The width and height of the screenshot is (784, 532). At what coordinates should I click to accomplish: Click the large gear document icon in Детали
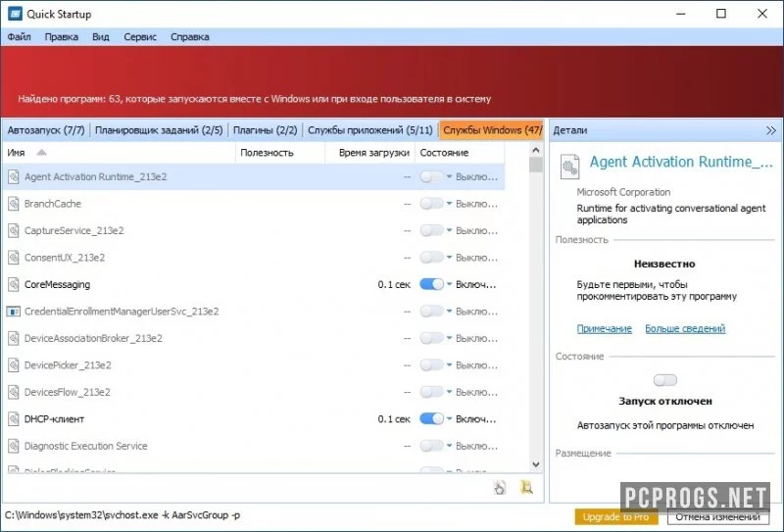tap(570, 167)
